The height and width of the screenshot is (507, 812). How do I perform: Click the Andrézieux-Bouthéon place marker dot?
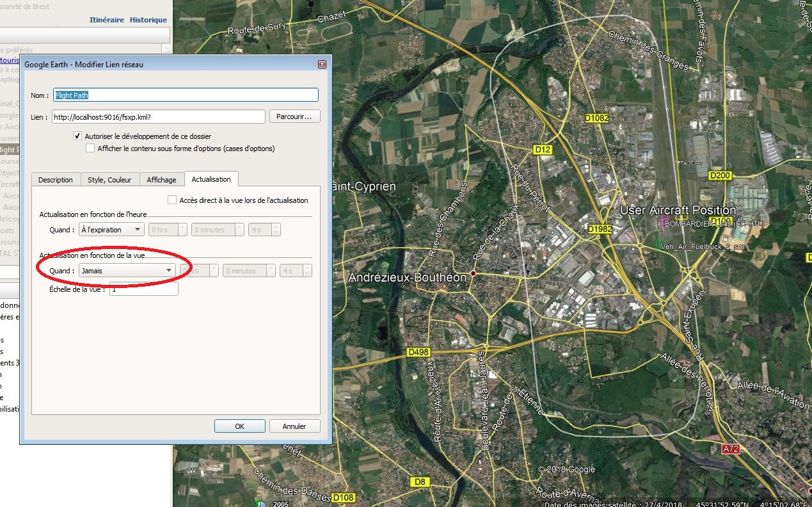click(x=473, y=273)
